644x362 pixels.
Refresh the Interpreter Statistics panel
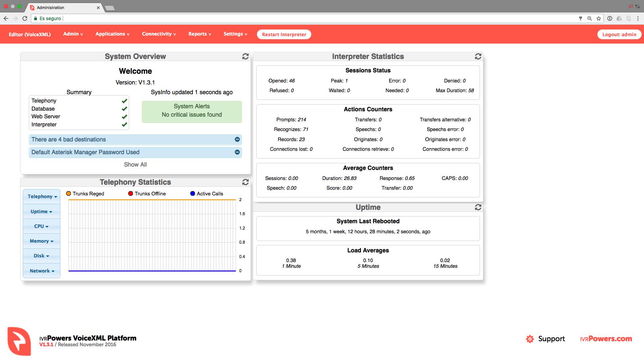coord(478,56)
